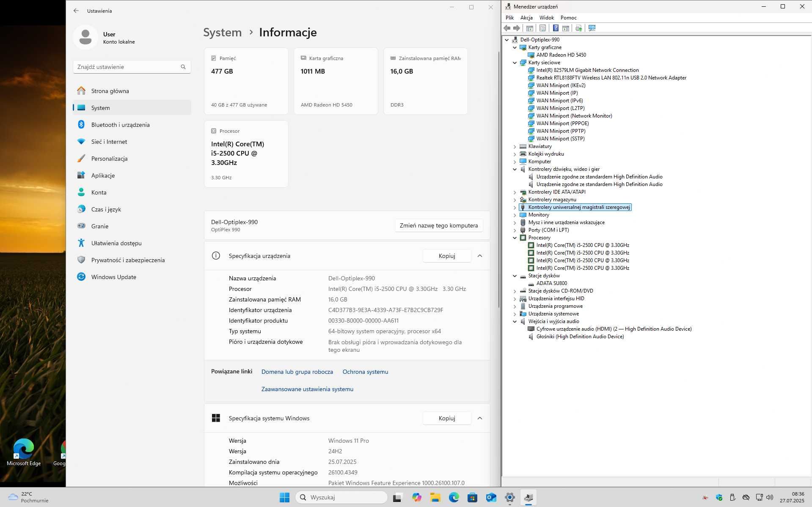Screen dimensions: 812x507
Task: Open Aplikacje settings page
Action: pos(132,175)
